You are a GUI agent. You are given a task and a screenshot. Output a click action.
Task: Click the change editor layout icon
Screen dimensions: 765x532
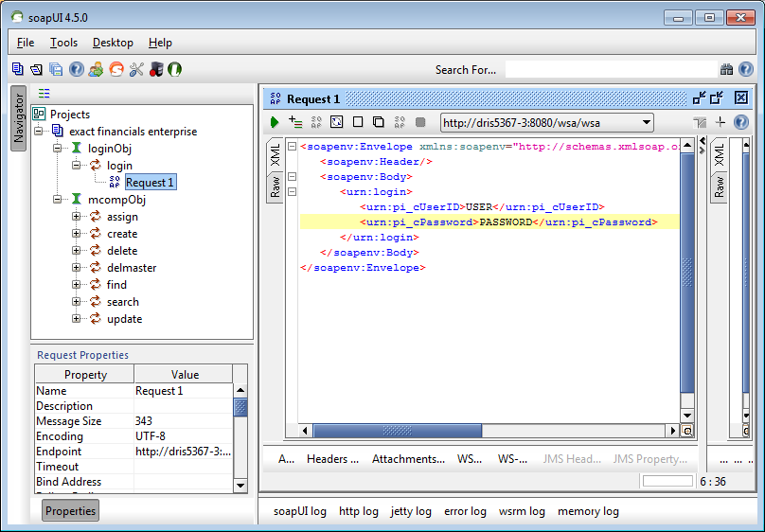click(700, 122)
